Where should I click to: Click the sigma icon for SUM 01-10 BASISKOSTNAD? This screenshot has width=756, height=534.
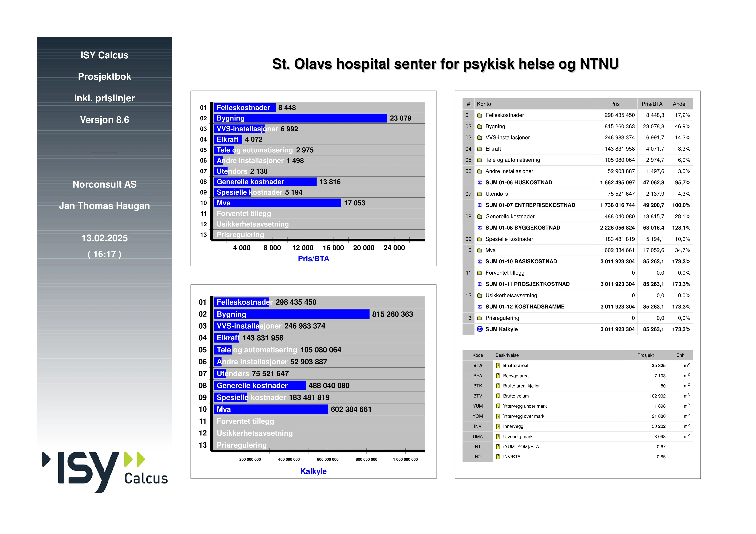[x=480, y=261]
